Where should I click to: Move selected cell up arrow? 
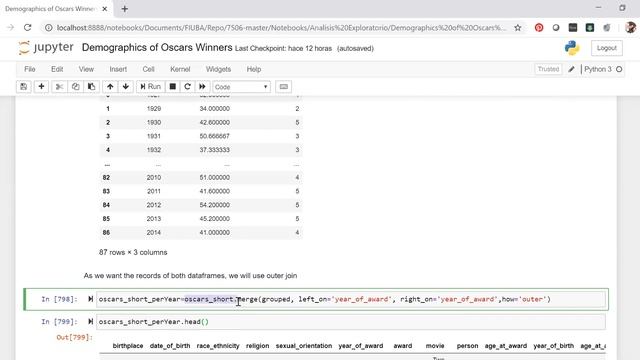tap(110, 87)
